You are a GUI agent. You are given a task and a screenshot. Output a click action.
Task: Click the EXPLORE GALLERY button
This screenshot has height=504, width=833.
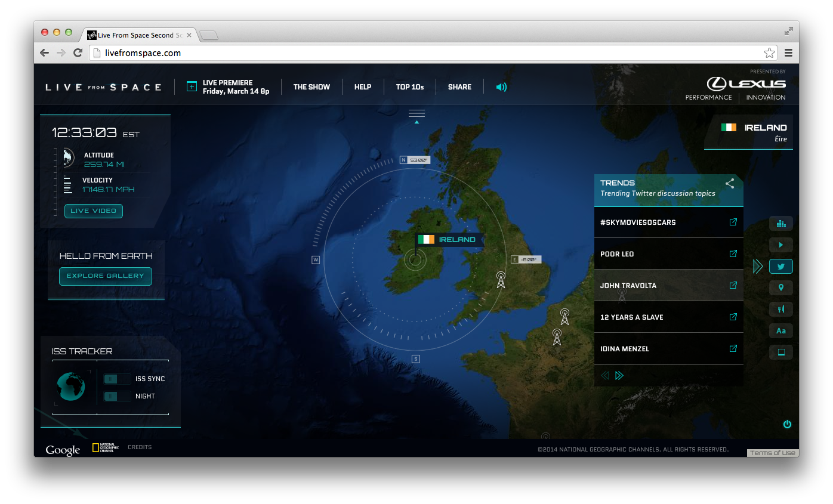(x=106, y=276)
